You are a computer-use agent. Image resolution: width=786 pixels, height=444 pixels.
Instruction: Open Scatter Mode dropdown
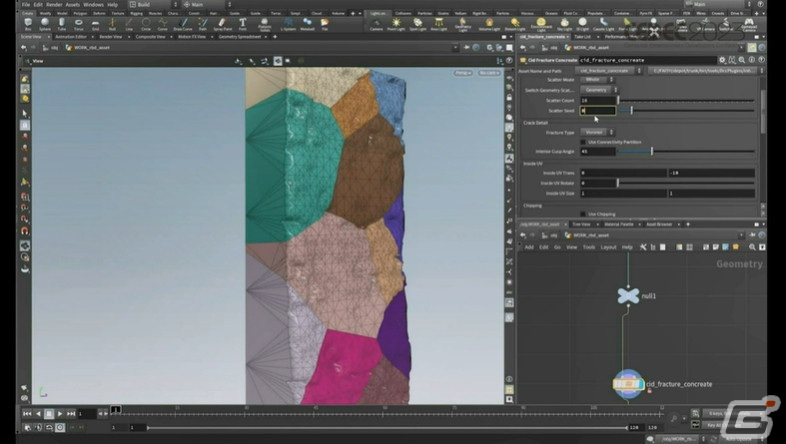pos(597,80)
